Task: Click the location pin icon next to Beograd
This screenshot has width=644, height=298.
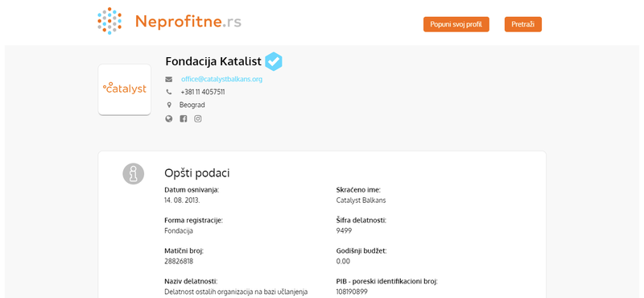Action: (x=169, y=105)
